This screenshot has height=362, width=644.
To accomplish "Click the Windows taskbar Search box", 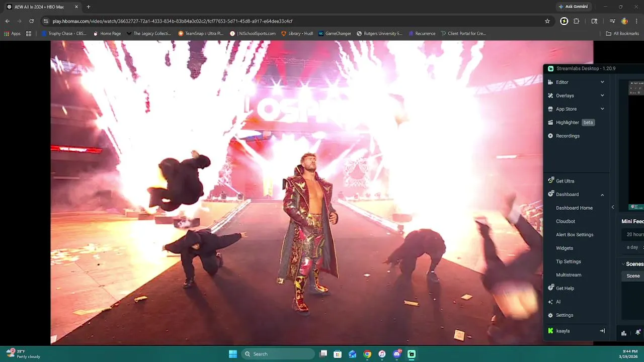I will 278,354.
